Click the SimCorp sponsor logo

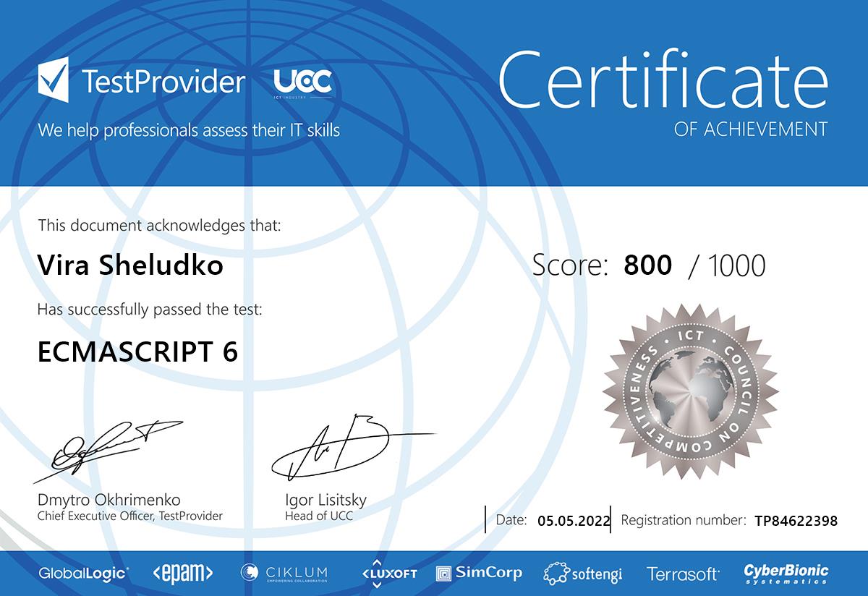coord(479,573)
